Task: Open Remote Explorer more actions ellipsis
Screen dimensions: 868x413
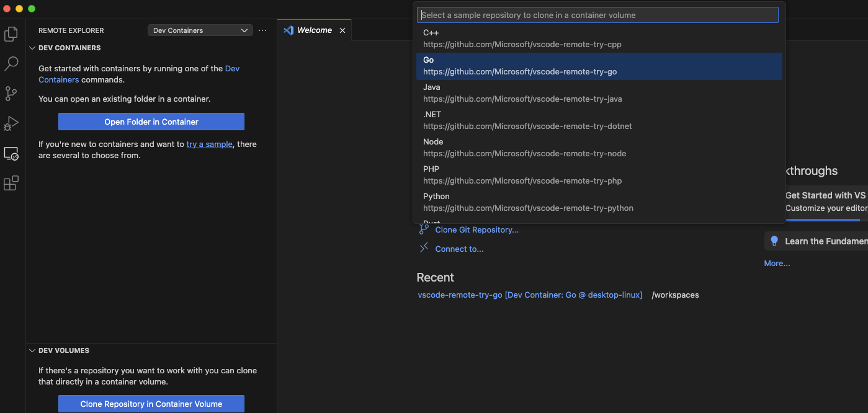Action: coord(262,30)
